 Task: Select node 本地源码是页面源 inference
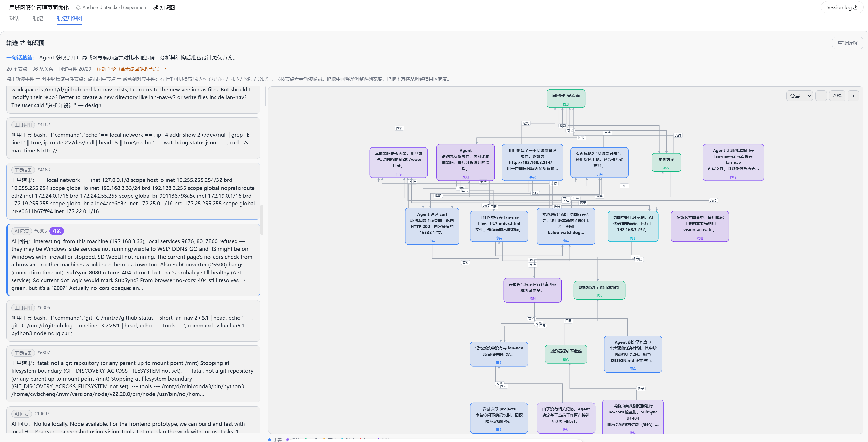coord(398,162)
